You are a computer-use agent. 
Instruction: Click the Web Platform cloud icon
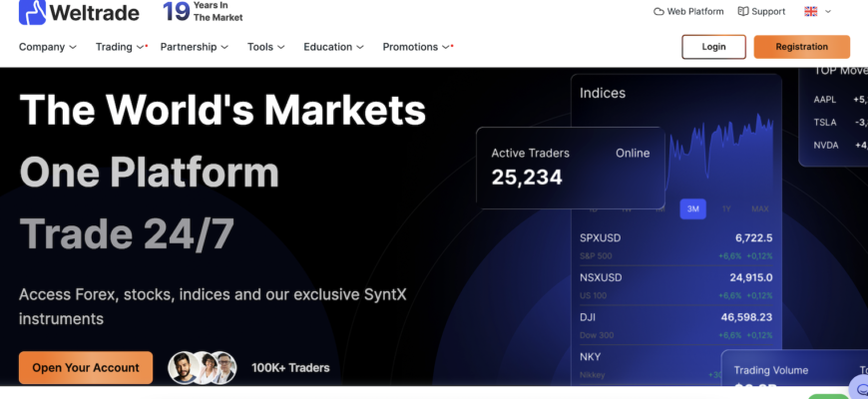pos(658,12)
